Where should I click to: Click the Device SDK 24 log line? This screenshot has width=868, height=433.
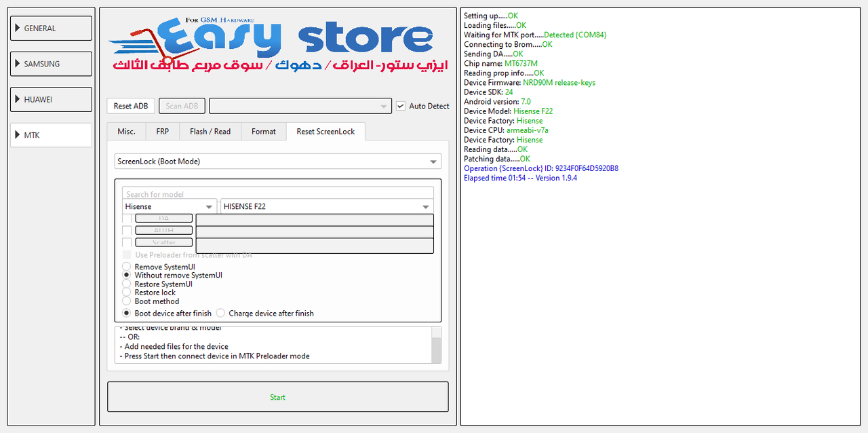[488, 92]
